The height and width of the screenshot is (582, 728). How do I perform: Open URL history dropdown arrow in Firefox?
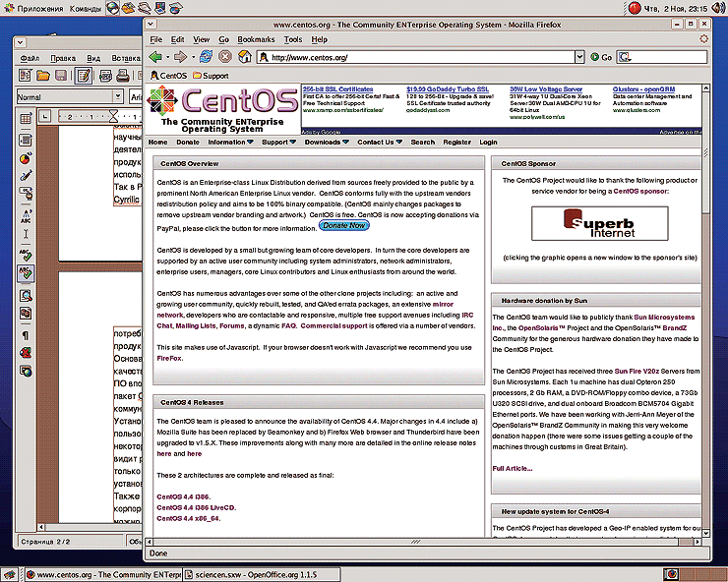[579, 57]
